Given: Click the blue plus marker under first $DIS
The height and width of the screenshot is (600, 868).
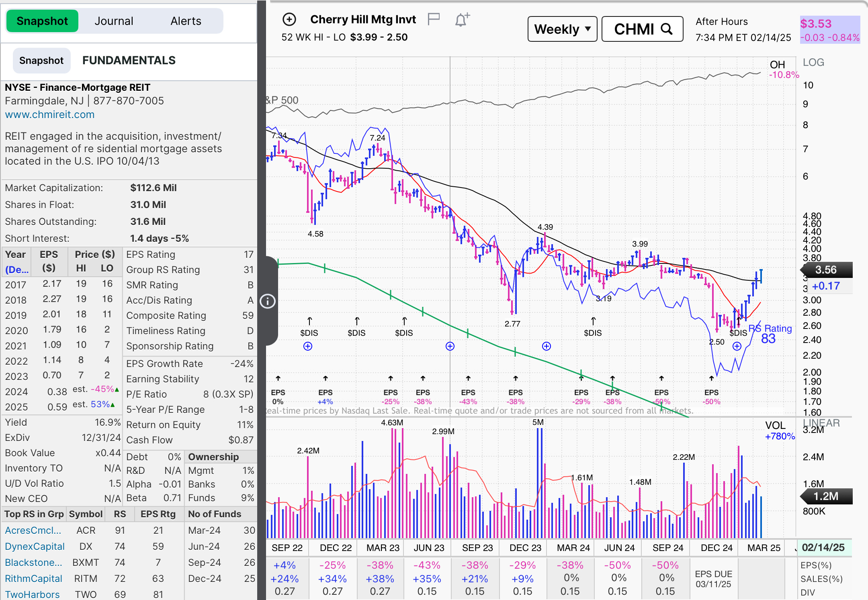Looking at the screenshot, I should 308,346.
